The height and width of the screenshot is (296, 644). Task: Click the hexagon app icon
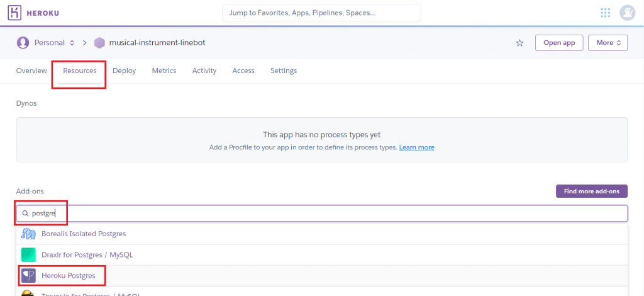[x=99, y=43]
